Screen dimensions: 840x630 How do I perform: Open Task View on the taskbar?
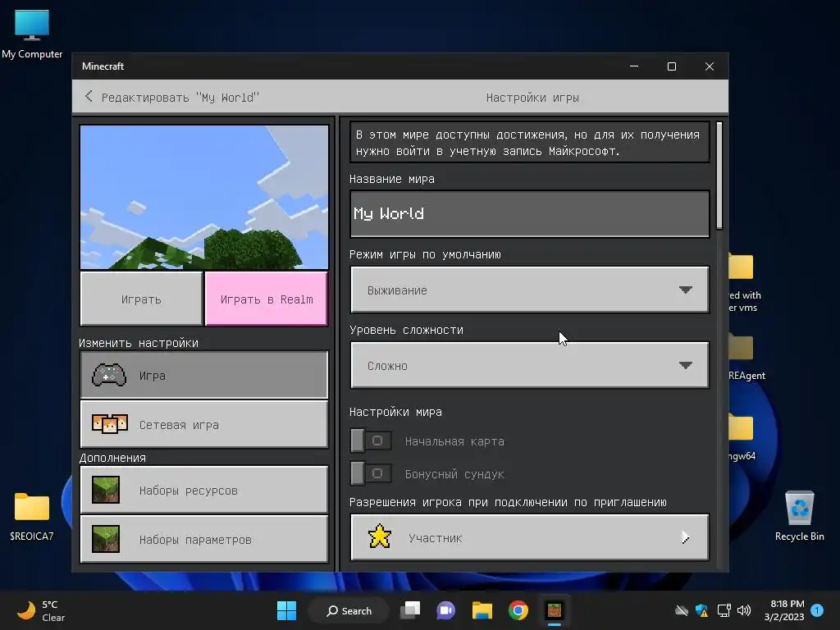tap(411, 610)
